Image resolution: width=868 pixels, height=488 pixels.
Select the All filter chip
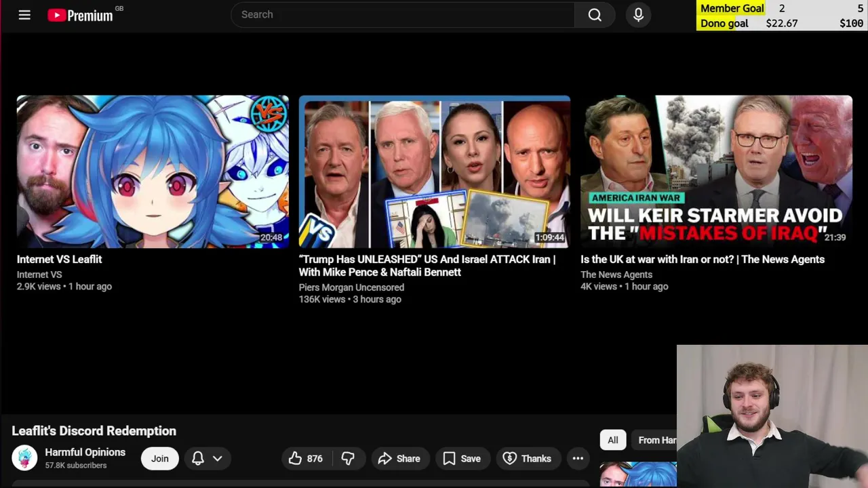[612, 440]
